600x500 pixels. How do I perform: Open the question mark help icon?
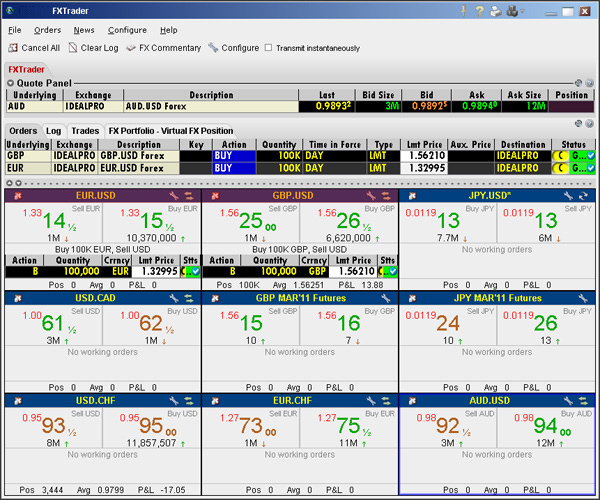[479, 11]
